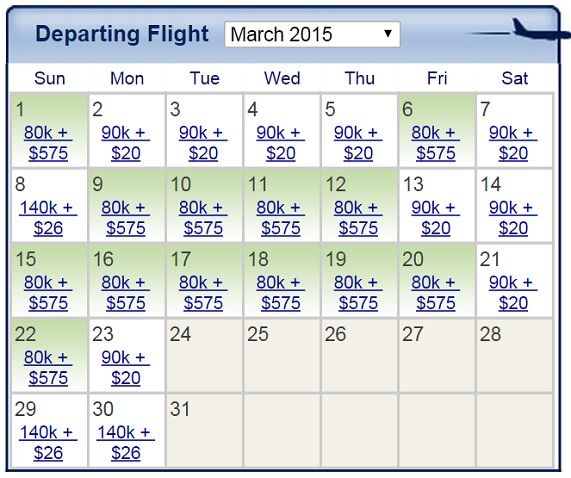Select March 14 fare 90k + $20
The width and height of the screenshot is (571, 478).
(x=513, y=218)
